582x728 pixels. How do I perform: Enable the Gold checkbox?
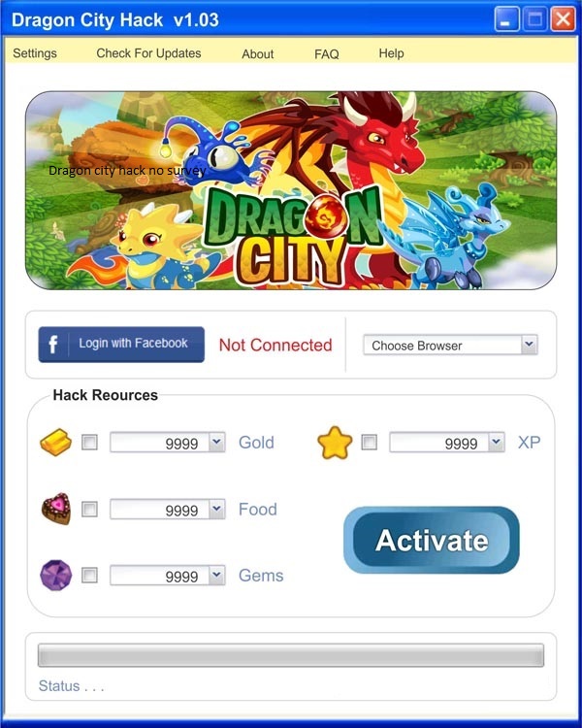point(89,442)
